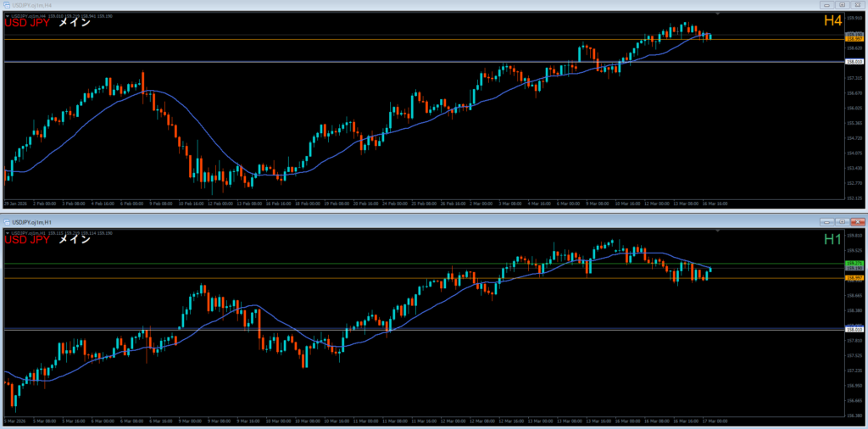
Task: Click the chart shift triangle on H4 chart
Action: 717,14
